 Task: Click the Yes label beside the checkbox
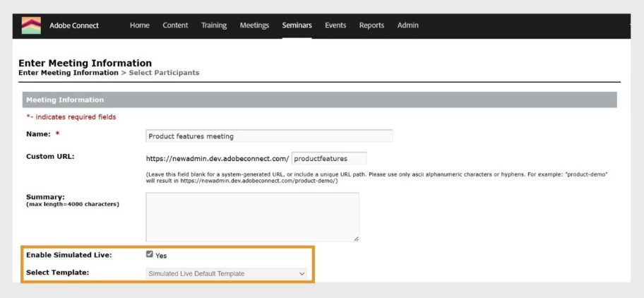tap(161, 256)
